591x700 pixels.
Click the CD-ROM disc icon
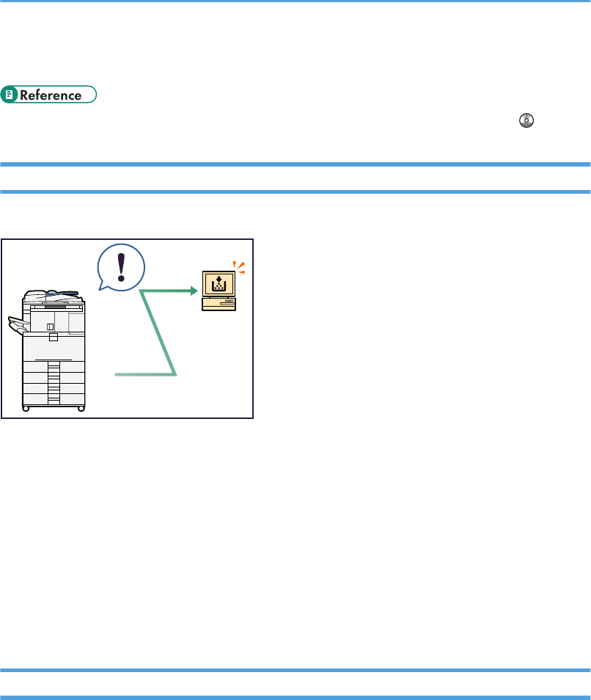click(526, 120)
